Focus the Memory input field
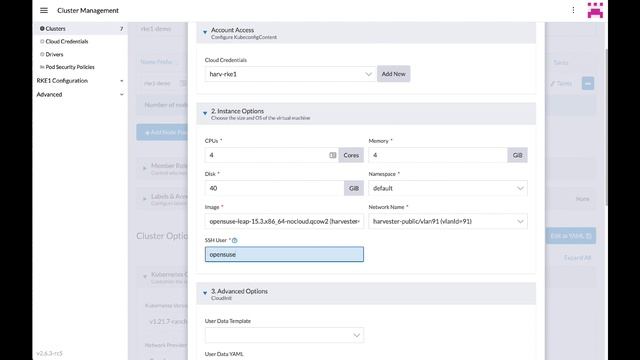The image size is (640, 360). [438, 155]
